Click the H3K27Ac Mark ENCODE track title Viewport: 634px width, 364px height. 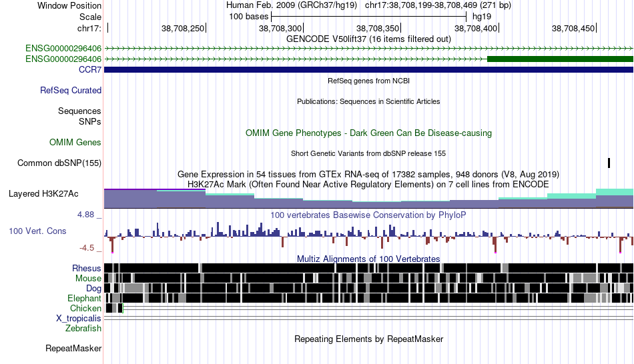point(368,184)
